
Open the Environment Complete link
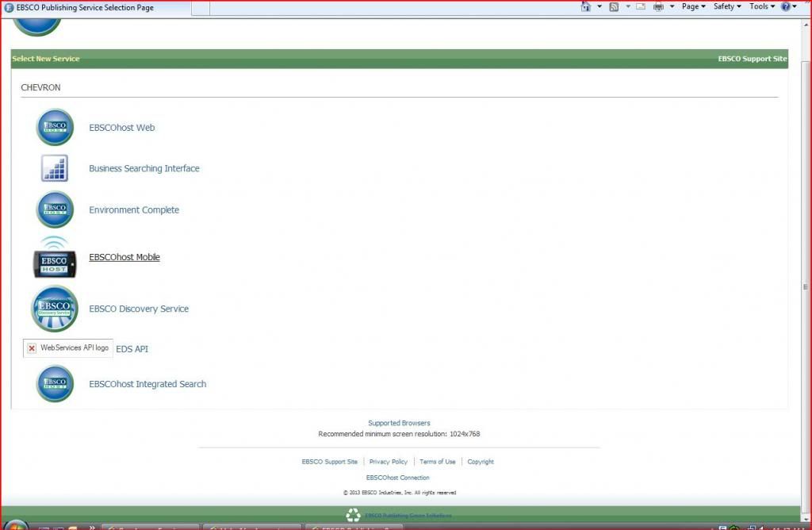point(134,209)
